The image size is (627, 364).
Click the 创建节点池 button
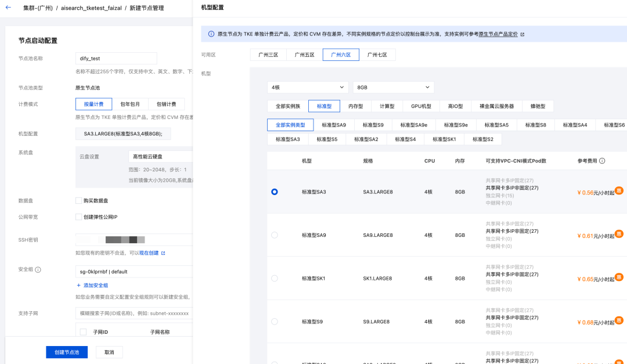(x=66, y=352)
